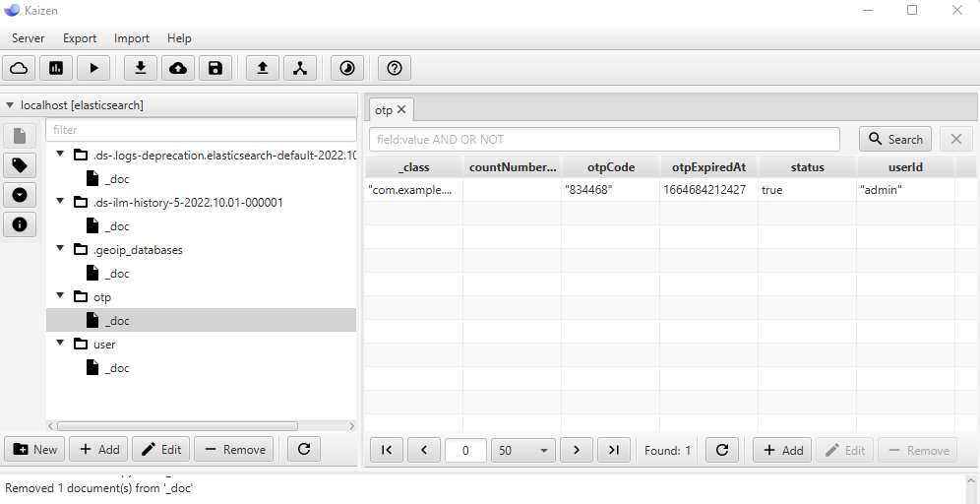Collapse the user index node
The image size is (980, 504).
tap(60, 343)
